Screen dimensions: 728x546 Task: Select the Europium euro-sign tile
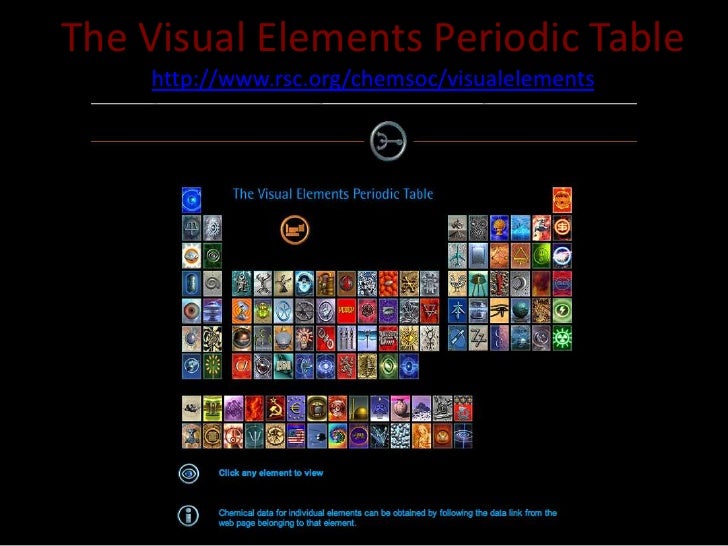pos(296,409)
